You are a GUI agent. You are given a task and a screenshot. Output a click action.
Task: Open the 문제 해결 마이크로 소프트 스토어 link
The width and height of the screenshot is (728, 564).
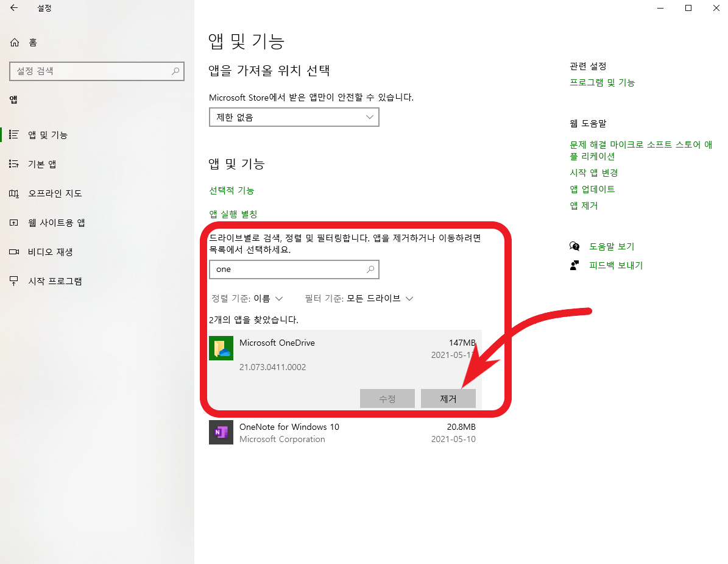coord(641,151)
